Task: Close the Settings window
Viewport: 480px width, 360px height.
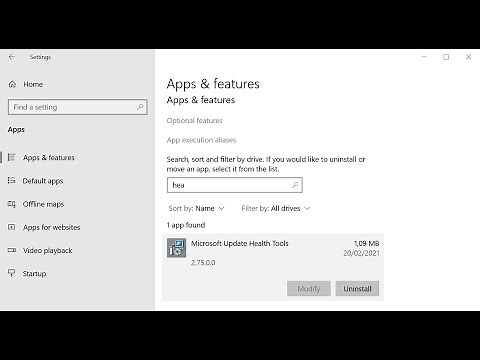Action: click(x=468, y=57)
